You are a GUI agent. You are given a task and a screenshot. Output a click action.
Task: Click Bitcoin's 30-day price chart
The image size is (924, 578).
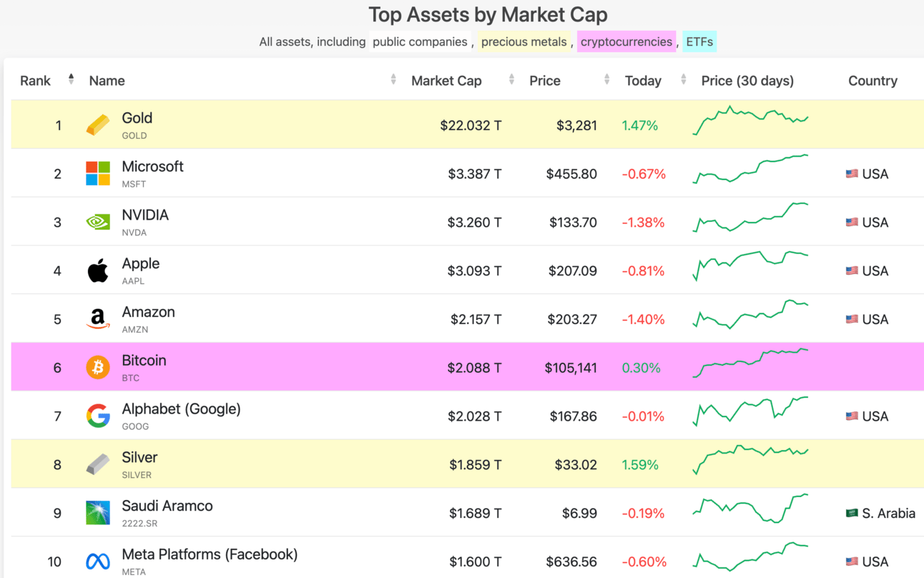pyautogui.click(x=750, y=363)
